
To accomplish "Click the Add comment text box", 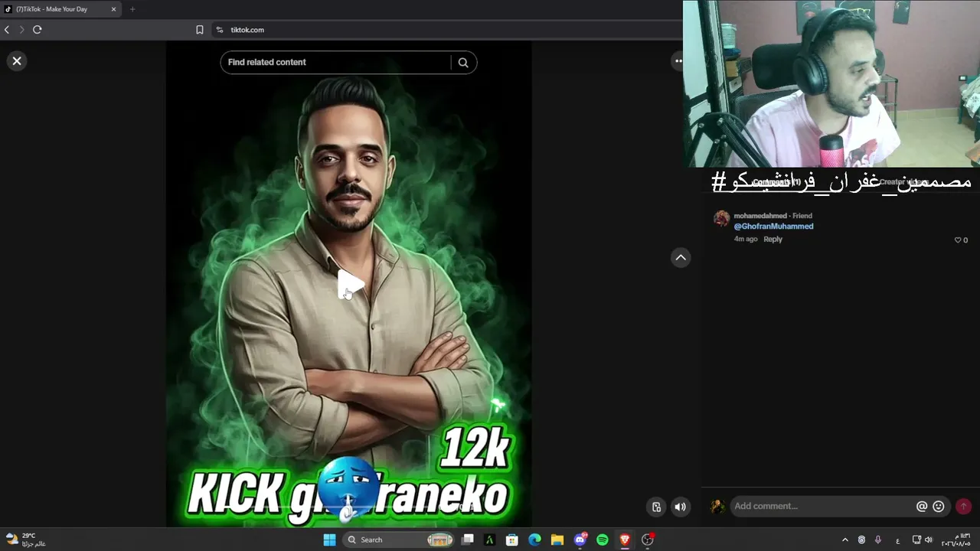I will point(823,507).
